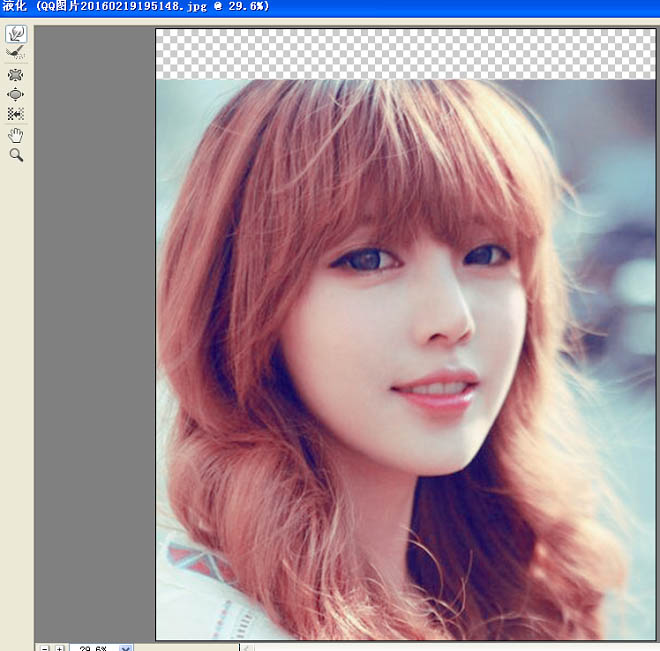The image size is (660, 651).
Task: Click the woman's lips in the preview
Action: (436, 393)
